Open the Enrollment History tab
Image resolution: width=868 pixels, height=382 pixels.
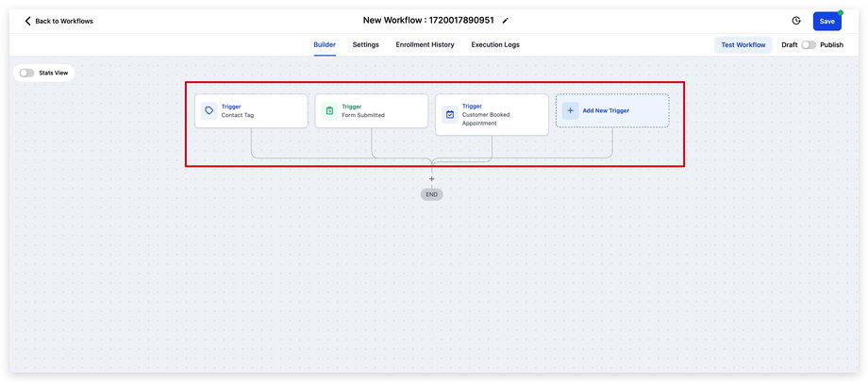point(425,44)
